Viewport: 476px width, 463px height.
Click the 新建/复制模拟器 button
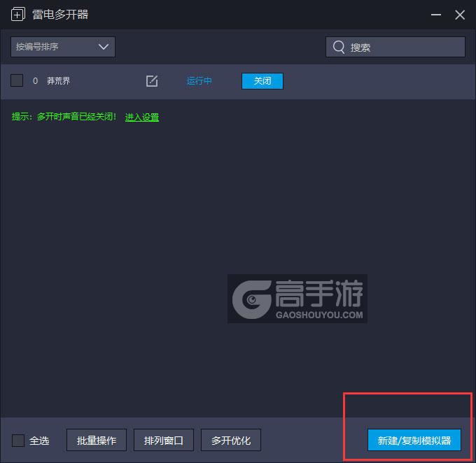click(x=414, y=440)
